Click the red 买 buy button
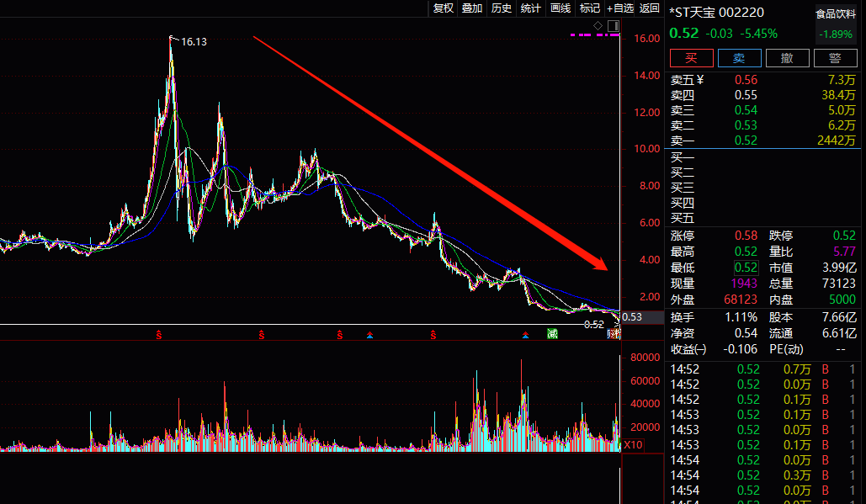Screen dimensions: 866x504 click(692, 58)
